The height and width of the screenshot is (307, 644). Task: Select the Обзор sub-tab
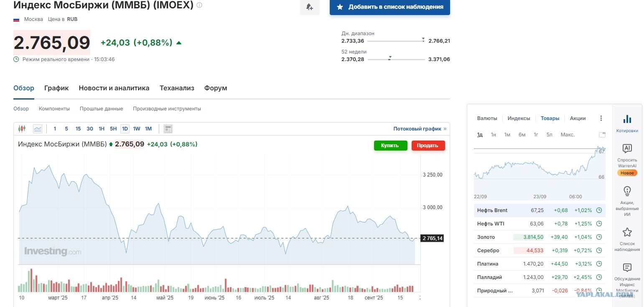click(x=21, y=109)
